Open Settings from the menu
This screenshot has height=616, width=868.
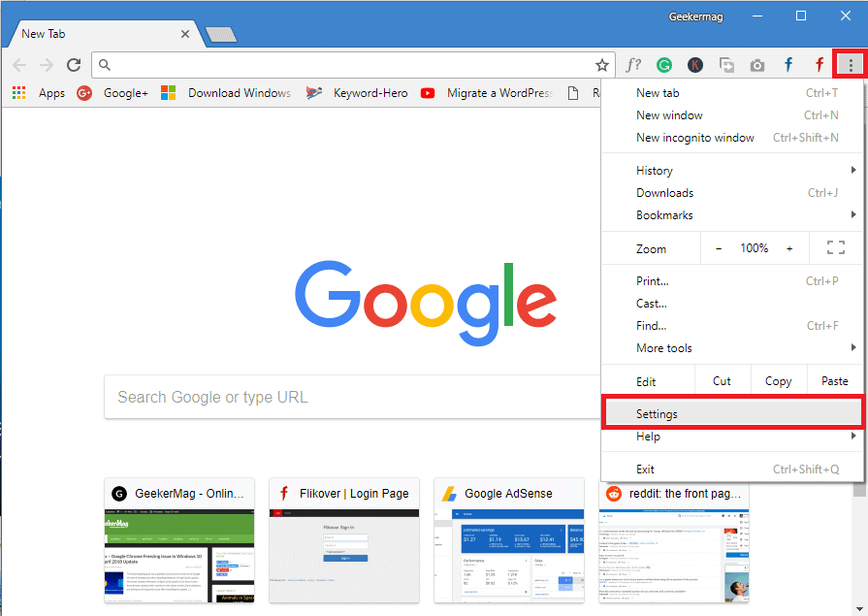[732, 414]
